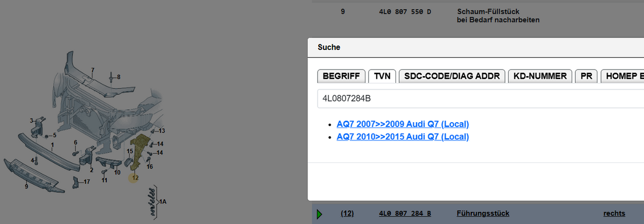
Task: Click callout number 11 in the diagram
Action: point(104,180)
